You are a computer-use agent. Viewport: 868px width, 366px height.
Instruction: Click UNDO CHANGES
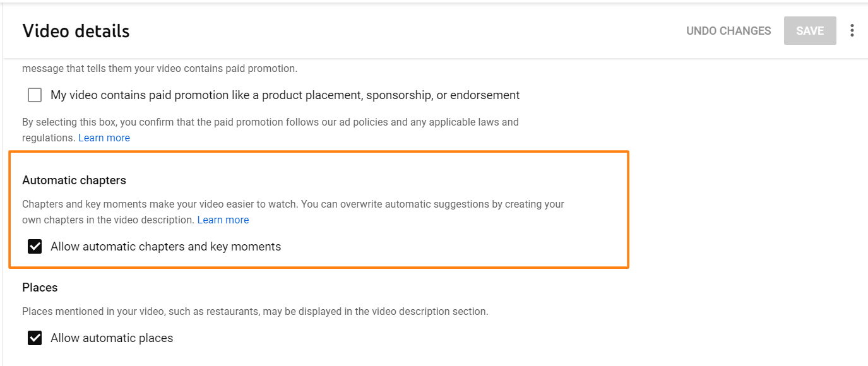(728, 30)
